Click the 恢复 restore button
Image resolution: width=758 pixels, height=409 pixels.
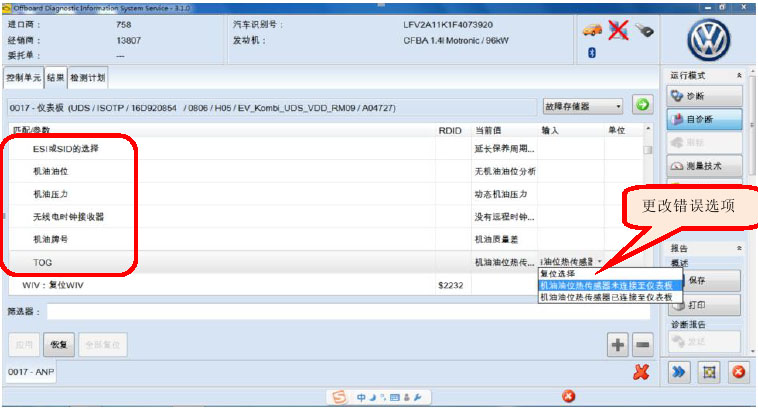click(59, 345)
